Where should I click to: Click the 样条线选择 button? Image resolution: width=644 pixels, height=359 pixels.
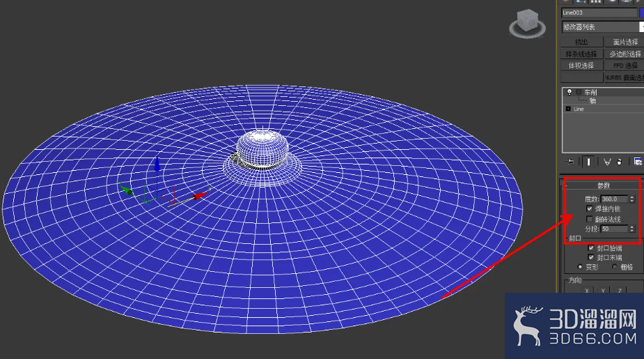click(x=581, y=54)
